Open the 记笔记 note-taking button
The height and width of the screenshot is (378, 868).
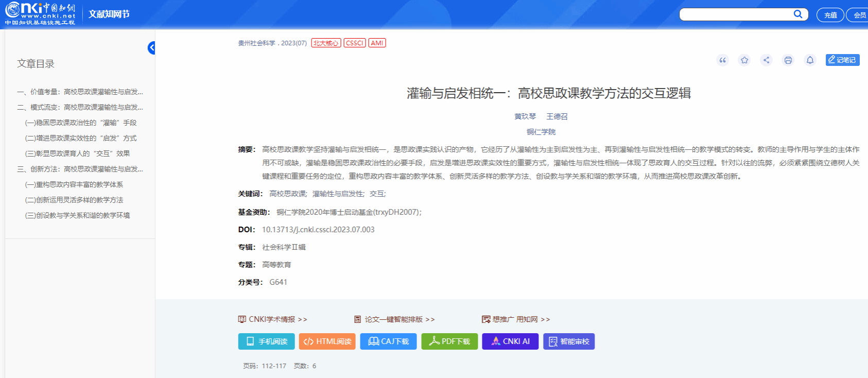point(842,60)
